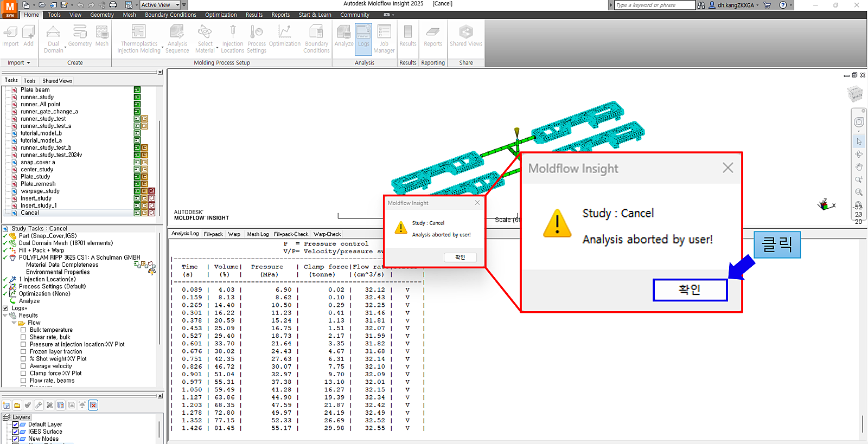Switch to the Warp-Check log tab

click(x=327, y=234)
